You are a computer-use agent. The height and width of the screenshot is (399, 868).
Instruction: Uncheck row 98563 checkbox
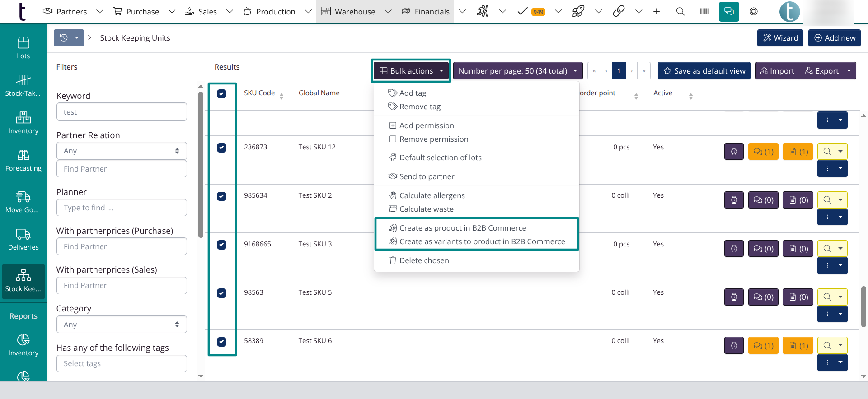click(x=221, y=293)
